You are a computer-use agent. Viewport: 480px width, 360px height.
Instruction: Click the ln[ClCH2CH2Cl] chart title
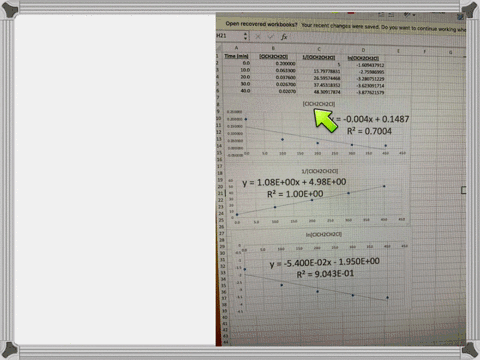pos(323,234)
